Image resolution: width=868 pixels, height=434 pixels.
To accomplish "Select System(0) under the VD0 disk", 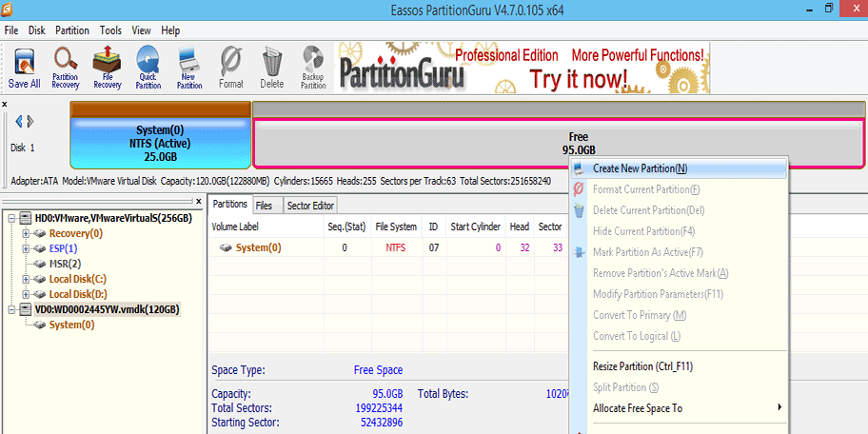I will pyautogui.click(x=71, y=325).
